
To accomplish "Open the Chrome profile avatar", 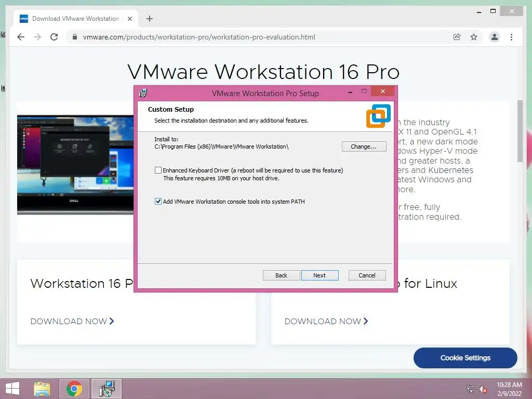I will pos(495,37).
